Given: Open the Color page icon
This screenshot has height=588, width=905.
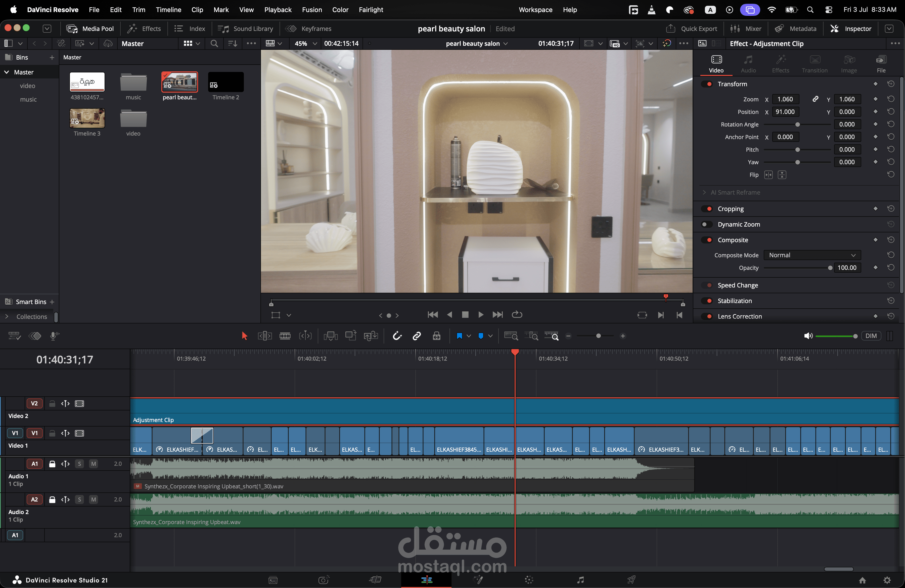Looking at the screenshot, I should tap(529, 580).
